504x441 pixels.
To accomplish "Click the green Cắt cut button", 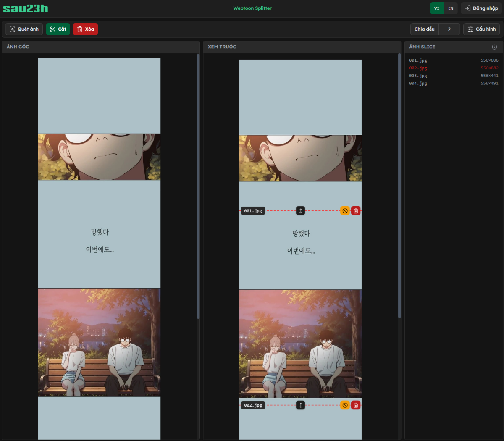I will [58, 29].
